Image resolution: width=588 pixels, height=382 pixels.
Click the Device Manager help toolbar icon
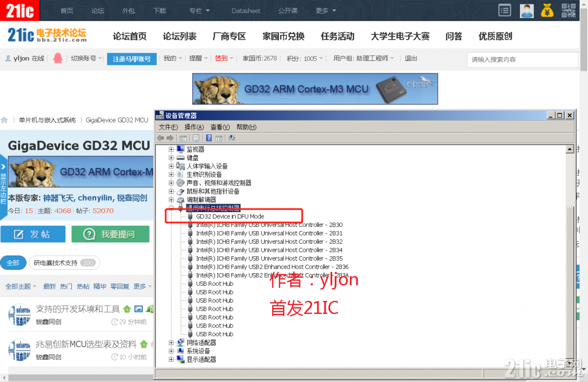pos(209,138)
